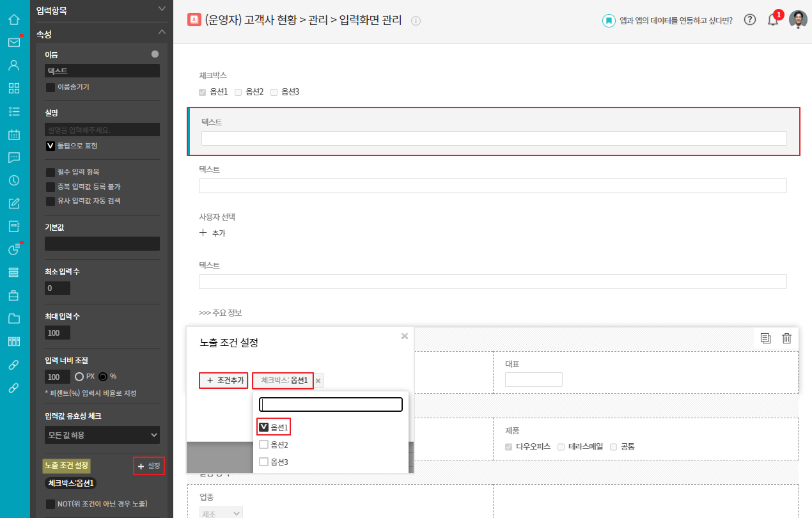Expand the 입력항목 panel section

[162, 9]
